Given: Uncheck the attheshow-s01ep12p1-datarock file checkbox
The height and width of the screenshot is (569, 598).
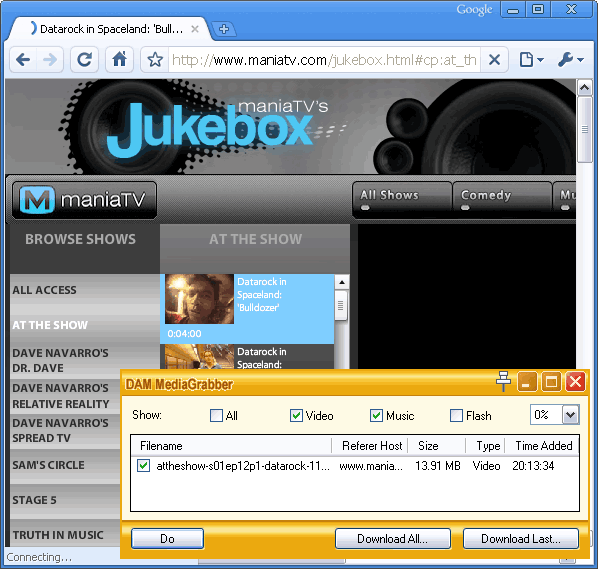Looking at the screenshot, I should point(143,466).
